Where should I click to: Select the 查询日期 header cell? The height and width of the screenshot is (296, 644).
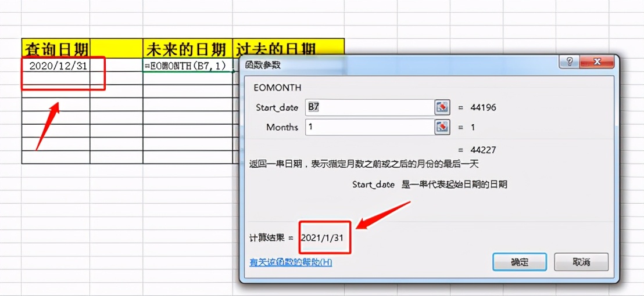[x=55, y=48]
